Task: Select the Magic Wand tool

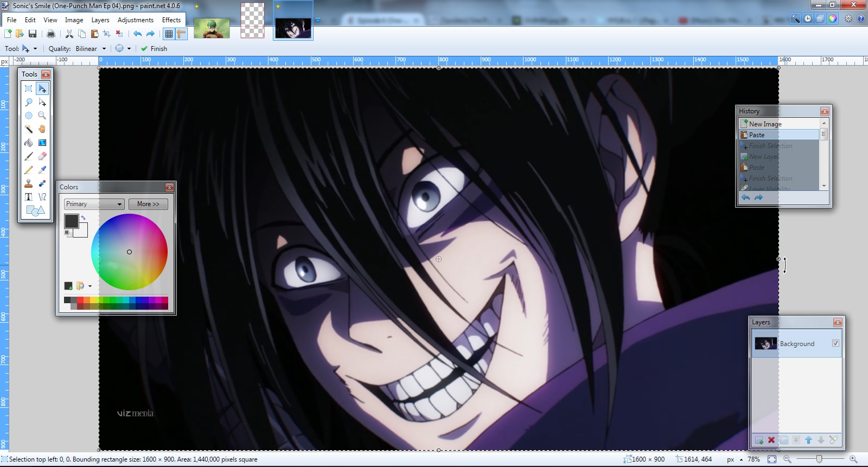Action: pos(29,129)
